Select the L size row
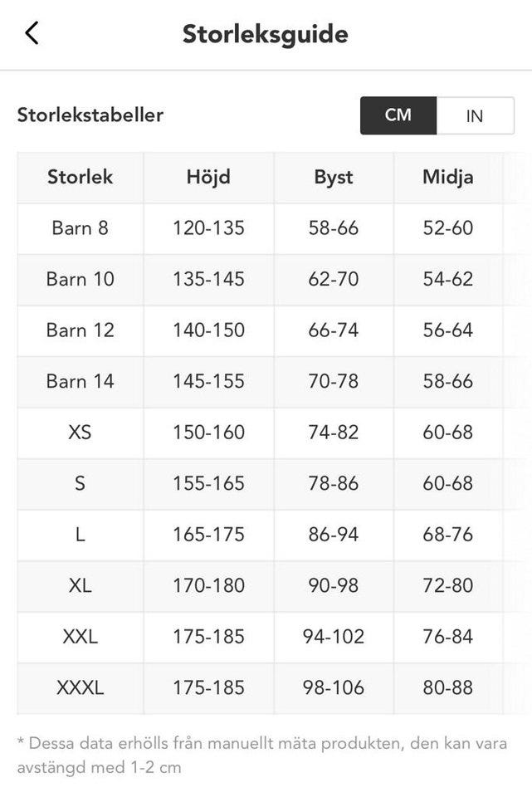Viewport: 532px width, 797px height. click(80, 535)
